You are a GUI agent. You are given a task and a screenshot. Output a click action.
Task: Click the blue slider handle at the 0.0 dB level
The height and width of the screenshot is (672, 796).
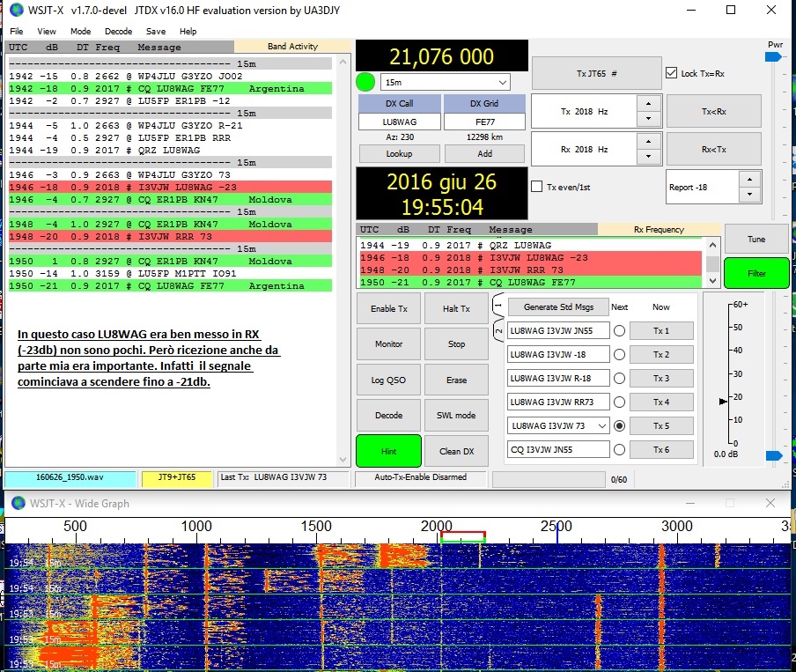[x=774, y=455]
